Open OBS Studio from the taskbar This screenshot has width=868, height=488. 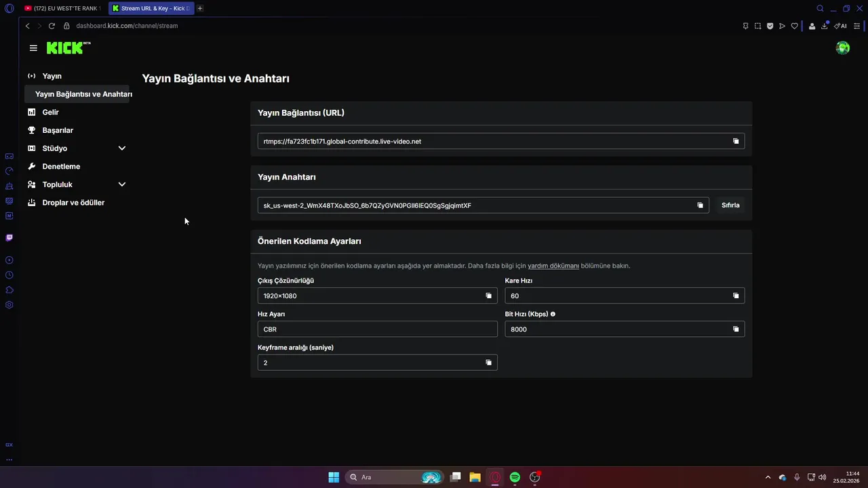coord(535,477)
